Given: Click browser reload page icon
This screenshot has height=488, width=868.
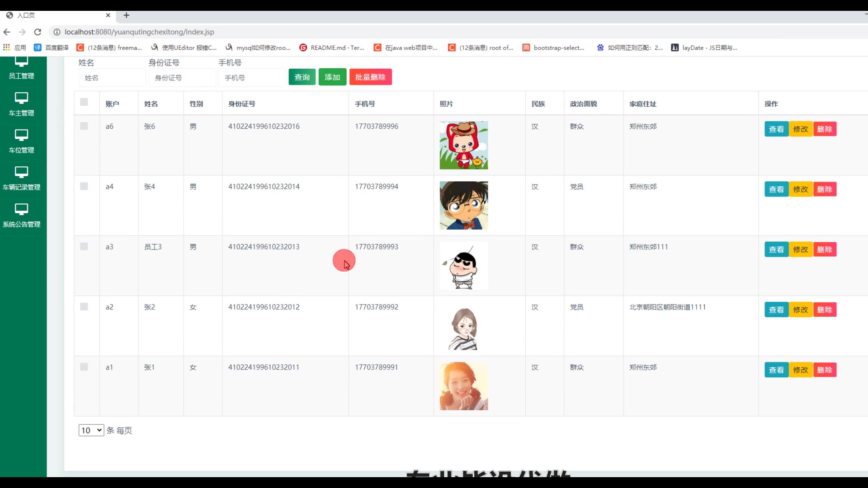Looking at the screenshot, I should (x=38, y=32).
